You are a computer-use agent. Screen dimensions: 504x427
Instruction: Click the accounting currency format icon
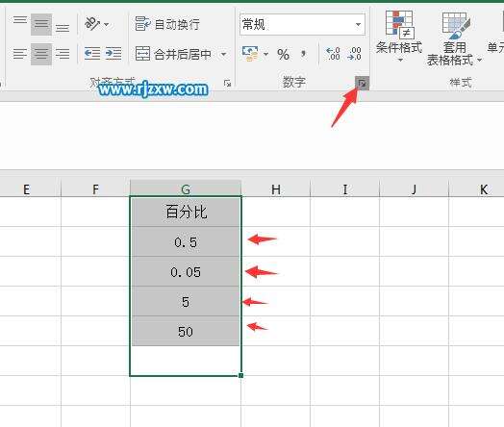[250, 54]
